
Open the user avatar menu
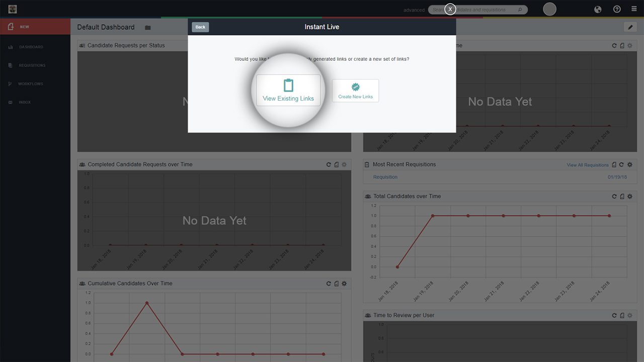point(550,9)
